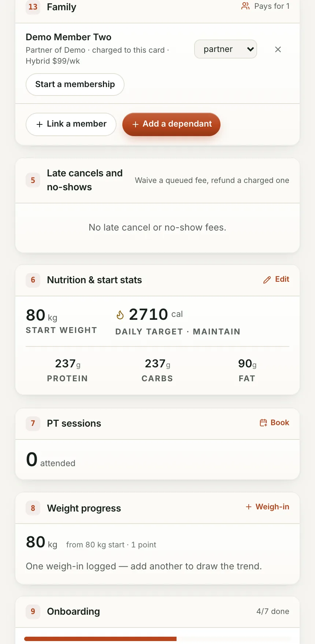Click the Pays for 1 people icon
315x644 pixels.
245,6
